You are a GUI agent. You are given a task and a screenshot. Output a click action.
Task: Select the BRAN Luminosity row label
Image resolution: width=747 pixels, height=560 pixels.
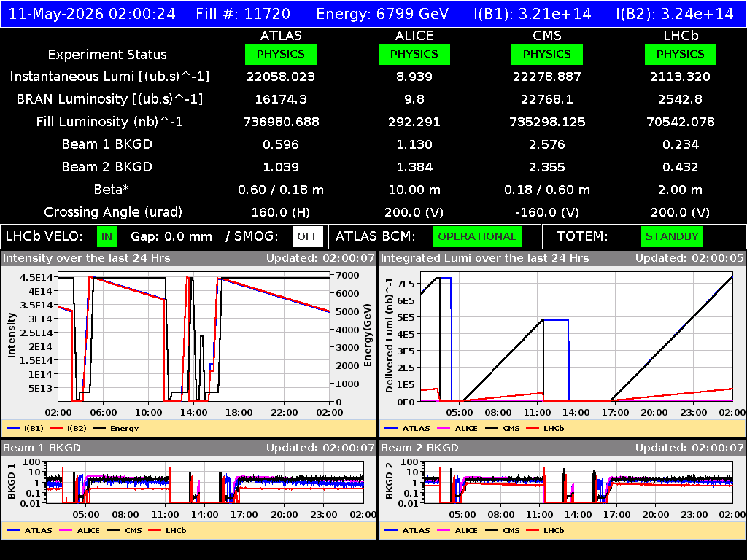[109, 99]
